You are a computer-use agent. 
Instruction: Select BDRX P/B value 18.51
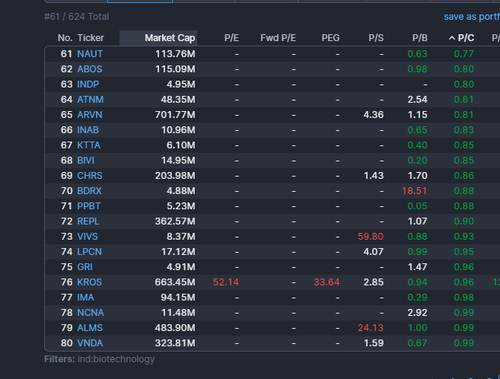(414, 191)
